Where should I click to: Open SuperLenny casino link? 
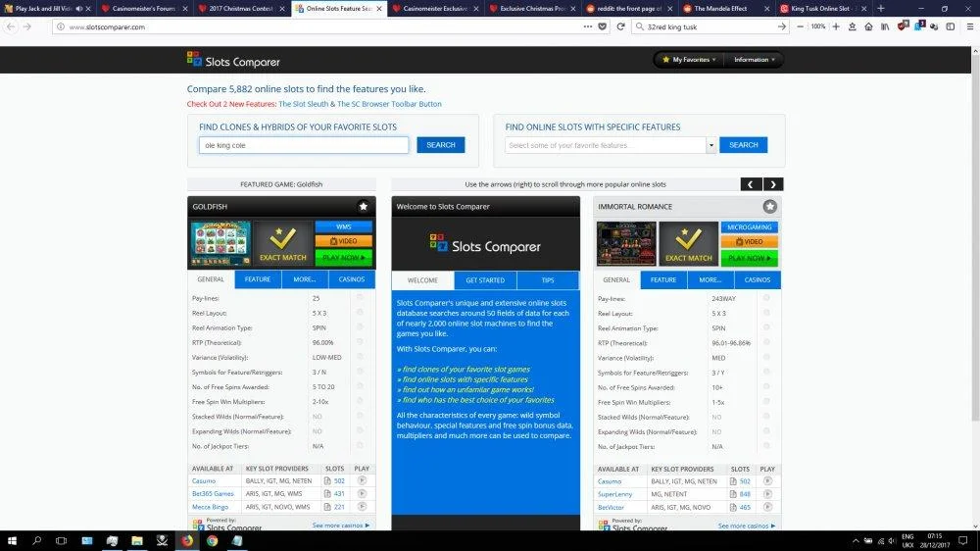pos(615,494)
